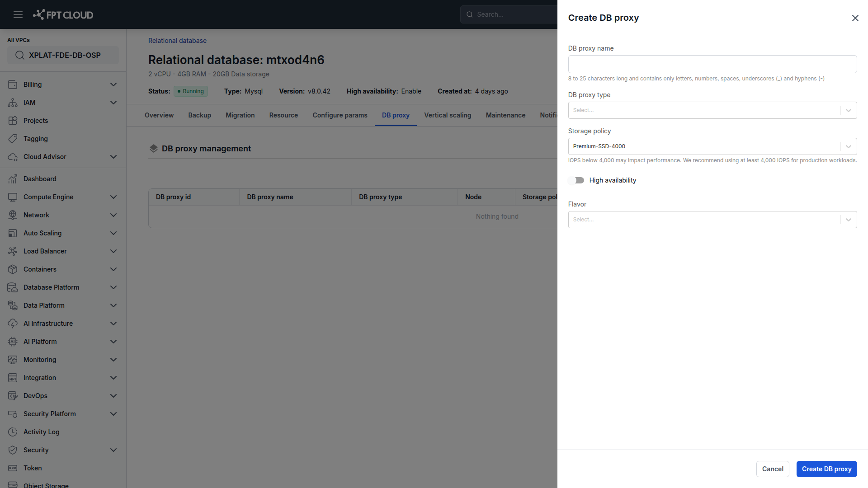Click the DB proxy management layers icon

pyautogui.click(x=154, y=148)
